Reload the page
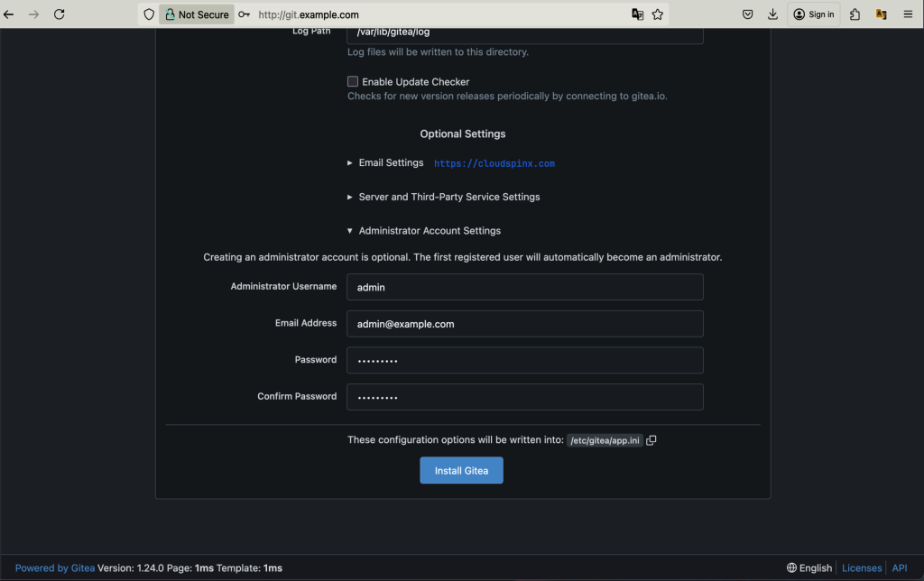The width and height of the screenshot is (924, 581). (x=60, y=14)
